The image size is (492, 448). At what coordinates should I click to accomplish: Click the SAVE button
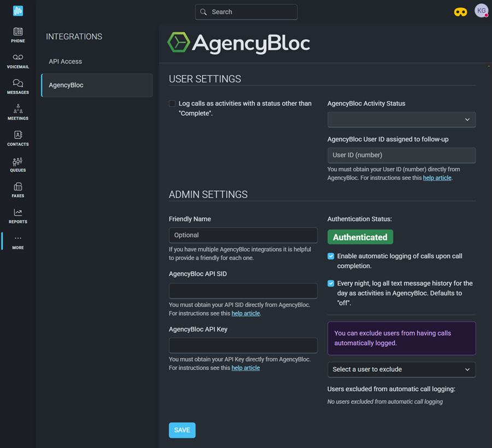pos(182,430)
